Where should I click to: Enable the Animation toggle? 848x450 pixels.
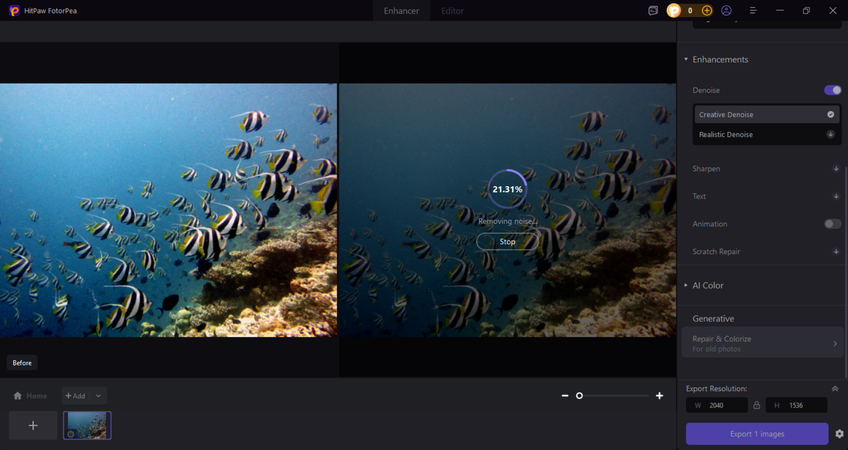pos(832,224)
